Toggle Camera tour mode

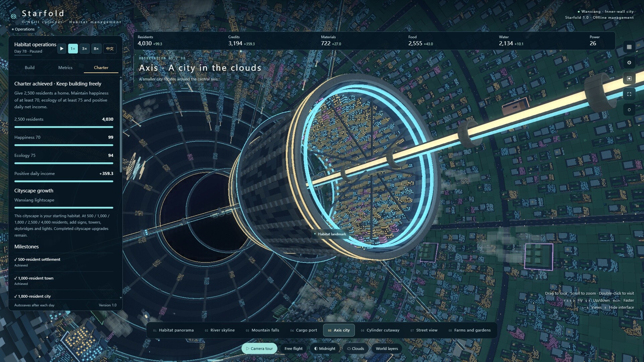259,349
